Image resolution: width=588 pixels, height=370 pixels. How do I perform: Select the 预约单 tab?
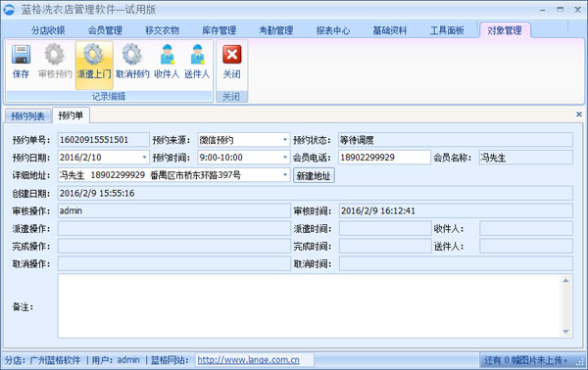point(71,116)
